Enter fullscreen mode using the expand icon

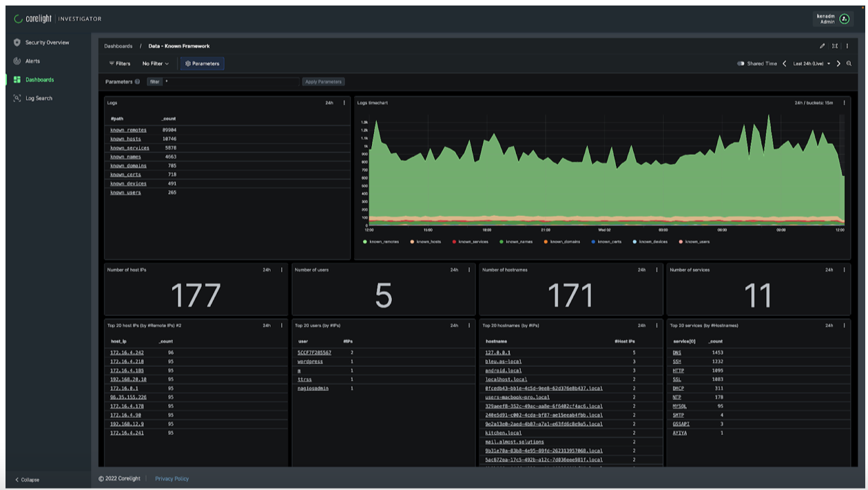click(x=835, y=46)
